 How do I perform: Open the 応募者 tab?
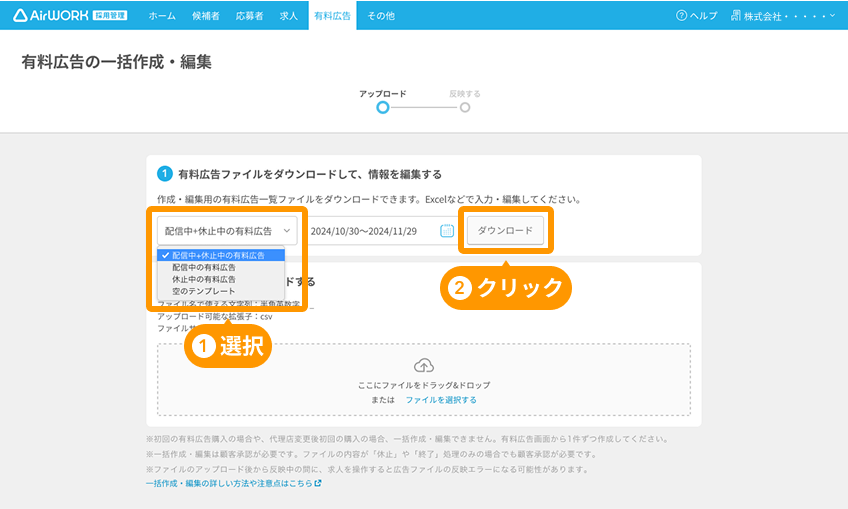point(249,16)
